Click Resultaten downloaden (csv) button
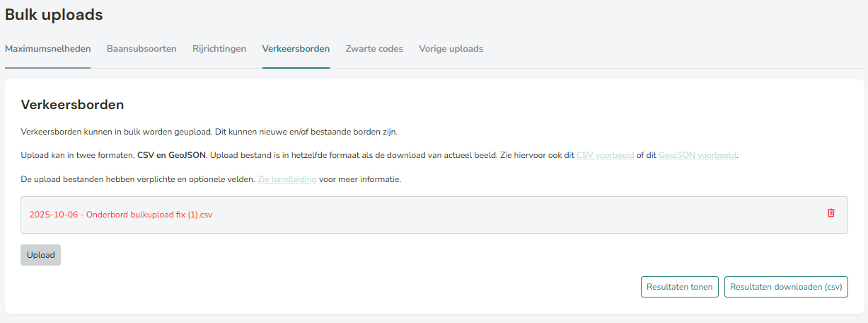 pos(786,287)
